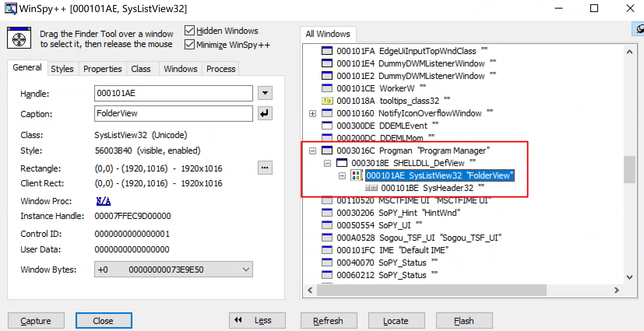
Task: Click into the Caption FolderView field
Action: (x=174, y=114)
